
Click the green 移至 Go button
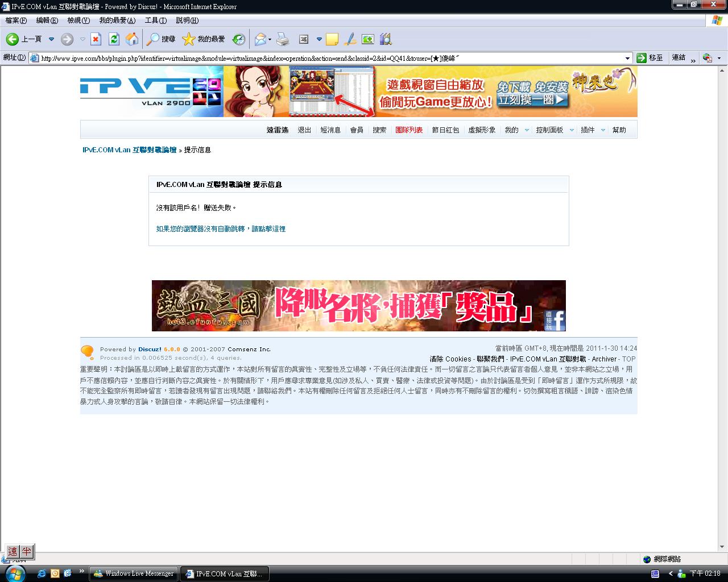coord(650,58)
